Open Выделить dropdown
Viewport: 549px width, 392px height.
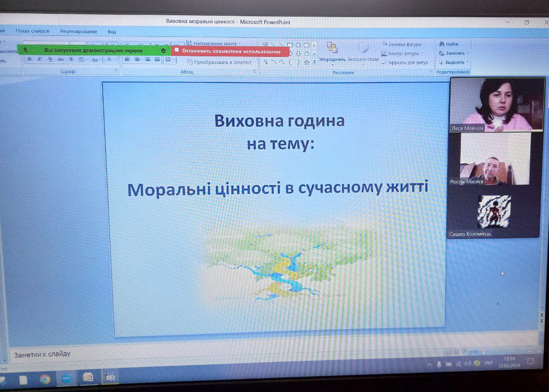[454, 62]
